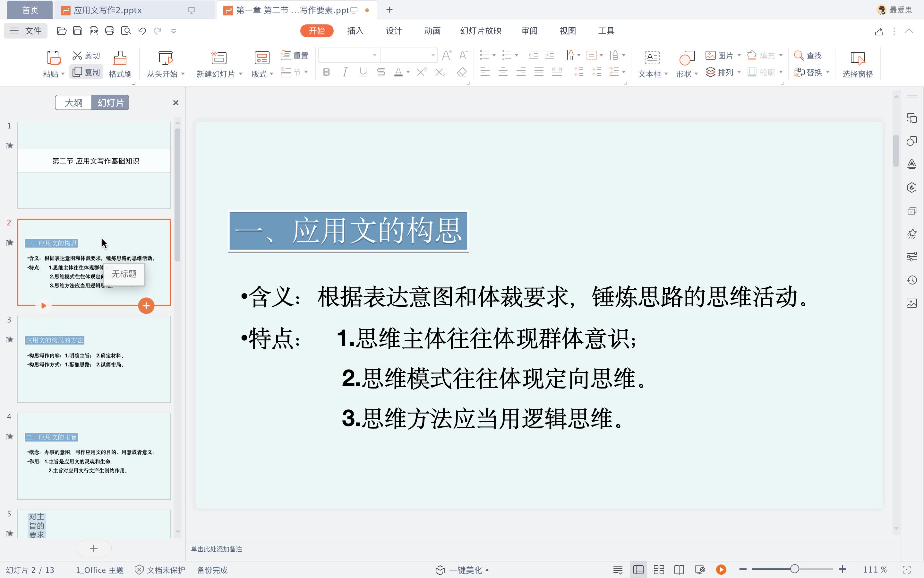Screen dimensions: 924x578
Task: Toggle left text alignment
Action: 485,72
